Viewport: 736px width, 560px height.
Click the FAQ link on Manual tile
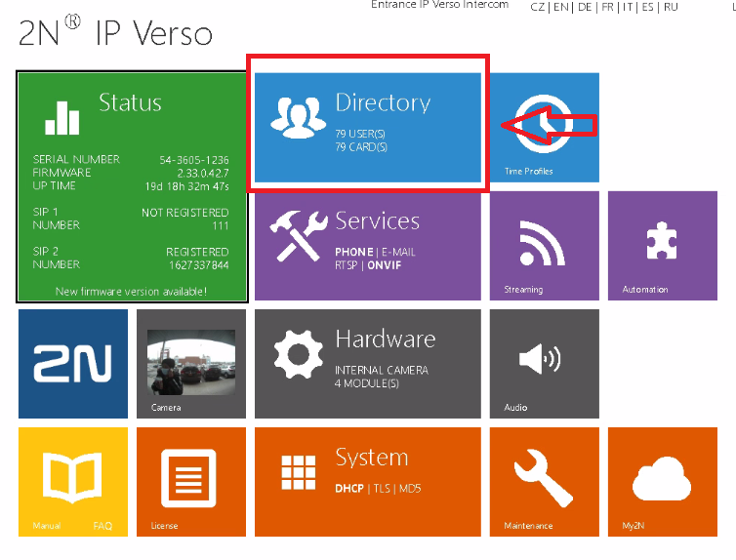(102, 526)
